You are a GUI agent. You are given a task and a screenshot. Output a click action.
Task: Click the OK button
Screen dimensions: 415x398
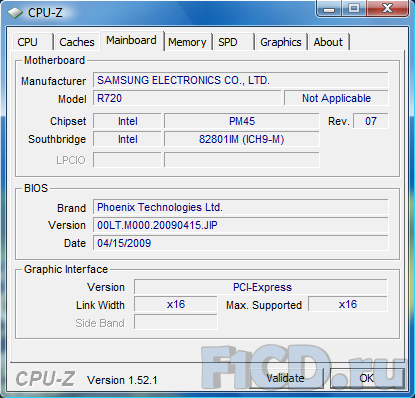[x=366, y=378]
